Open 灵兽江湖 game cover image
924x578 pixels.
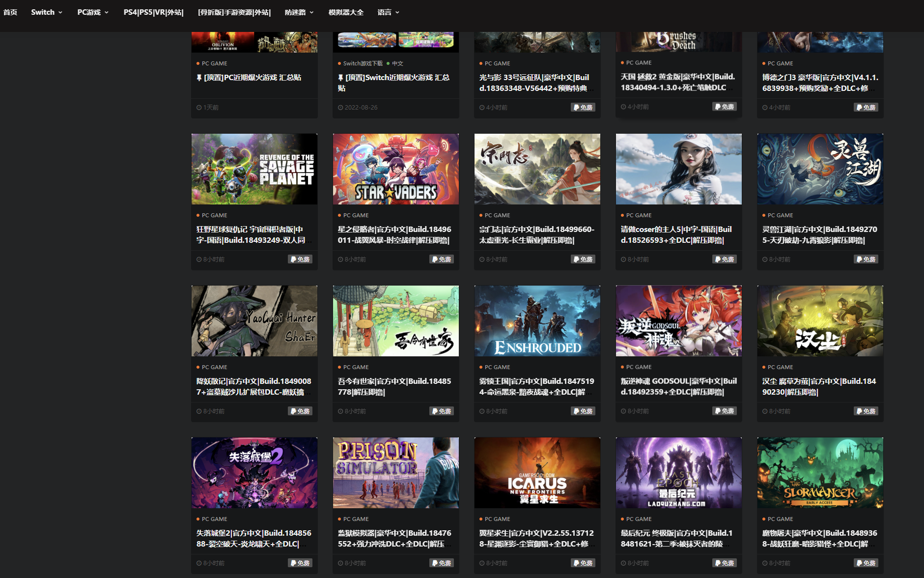tap(820, 169)
